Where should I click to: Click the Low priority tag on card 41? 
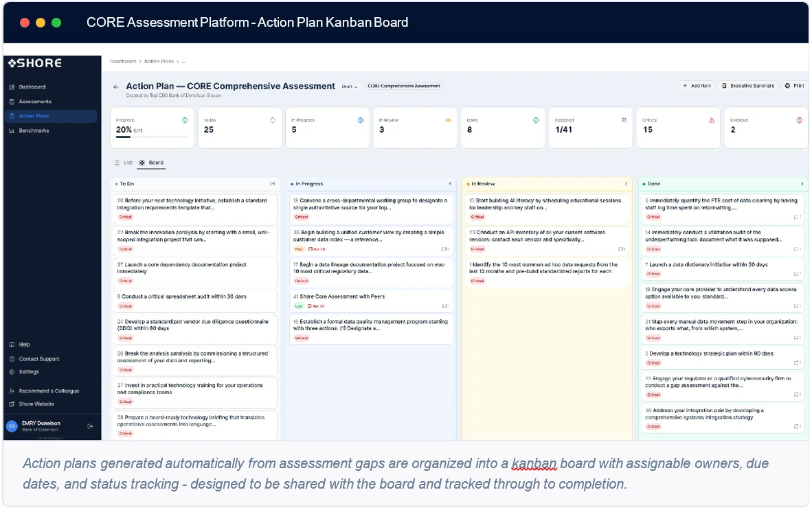click(x=299, y=306)
